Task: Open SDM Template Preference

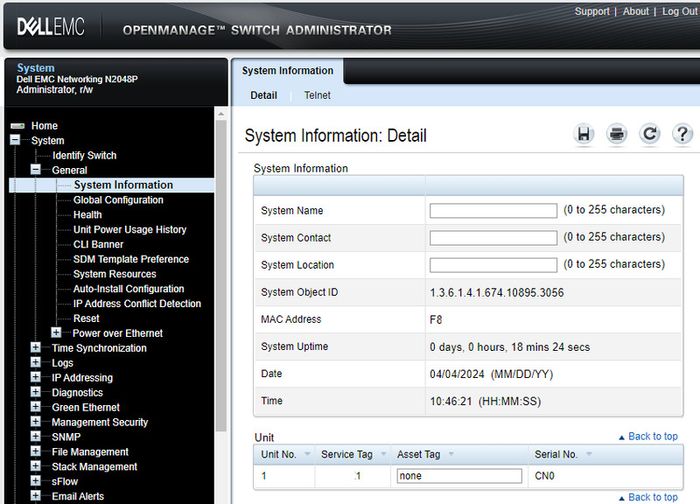Action: (131, 259)
